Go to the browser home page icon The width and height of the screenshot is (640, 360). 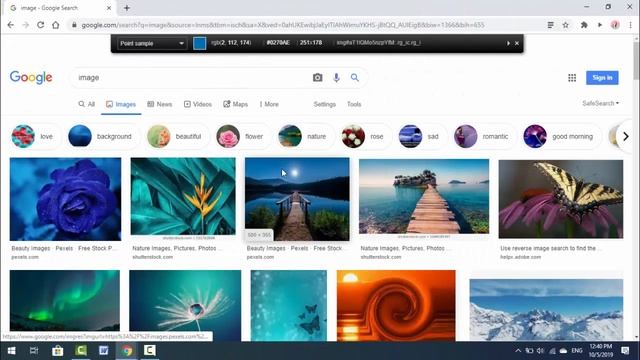point(56,25)
